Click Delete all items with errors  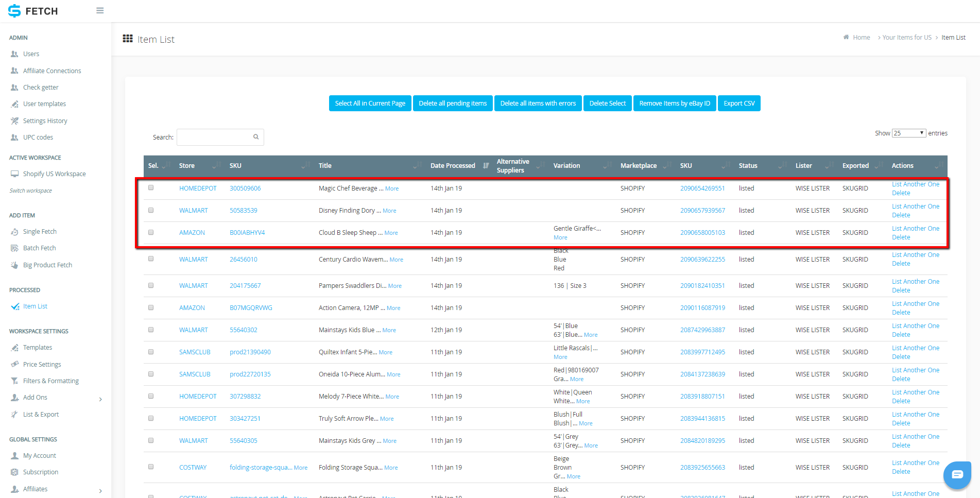pos(538,104)
